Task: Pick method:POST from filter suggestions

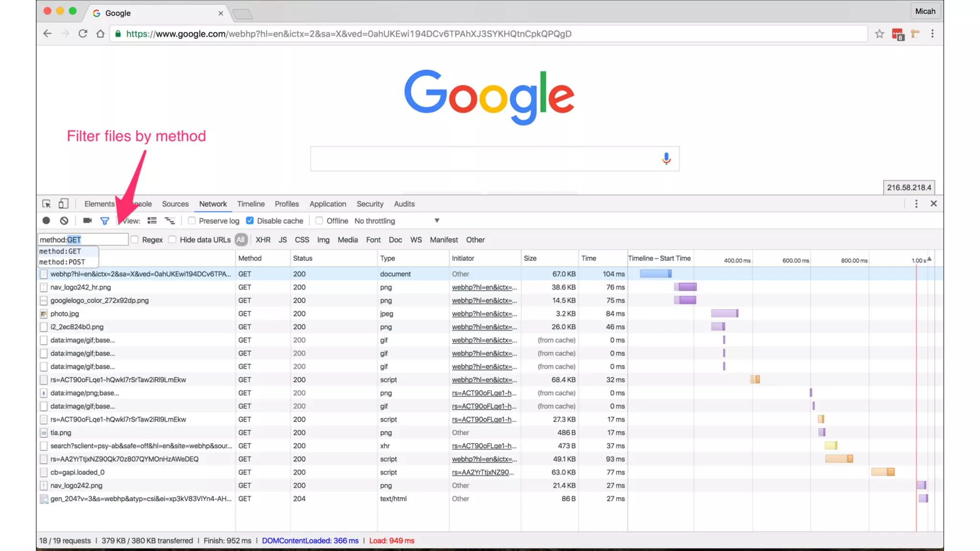Action: coord(62,262)
